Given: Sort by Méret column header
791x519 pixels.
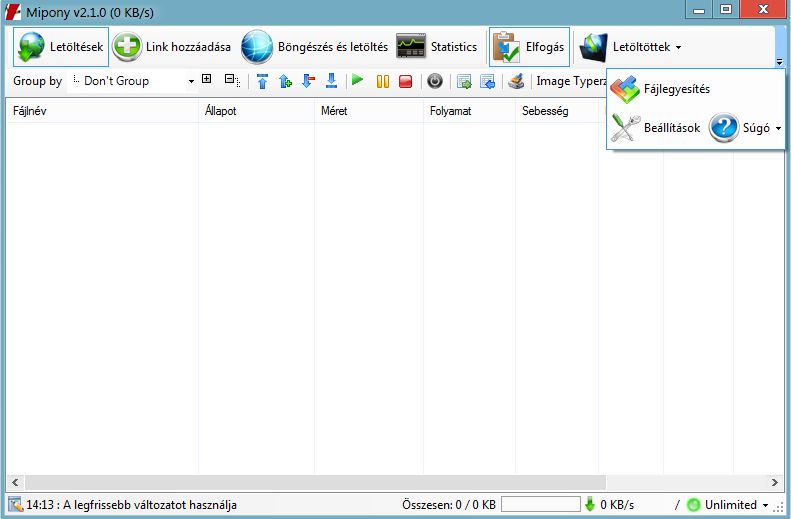Looking at the screenshot, I should [x=369, y=111].
